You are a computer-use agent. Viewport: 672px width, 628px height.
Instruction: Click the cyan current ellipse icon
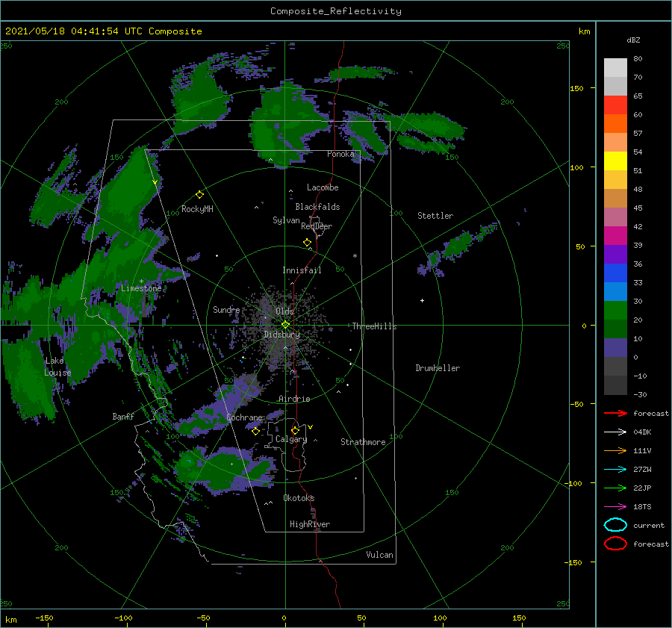(x=615, y=525)
